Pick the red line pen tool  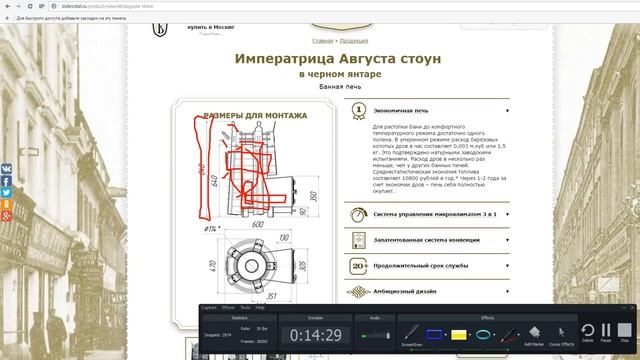pos(508,335)
